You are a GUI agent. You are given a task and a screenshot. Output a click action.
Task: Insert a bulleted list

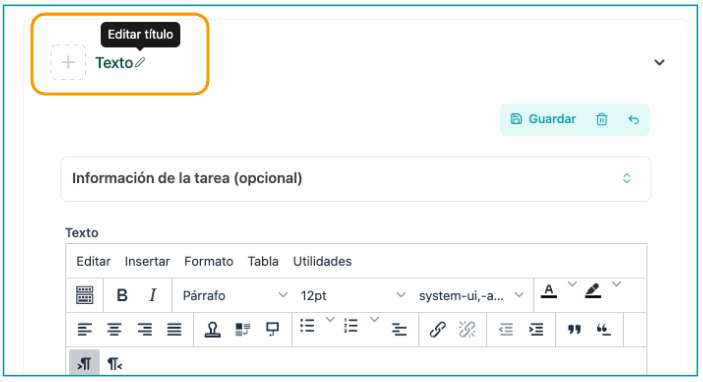(307, 326)
